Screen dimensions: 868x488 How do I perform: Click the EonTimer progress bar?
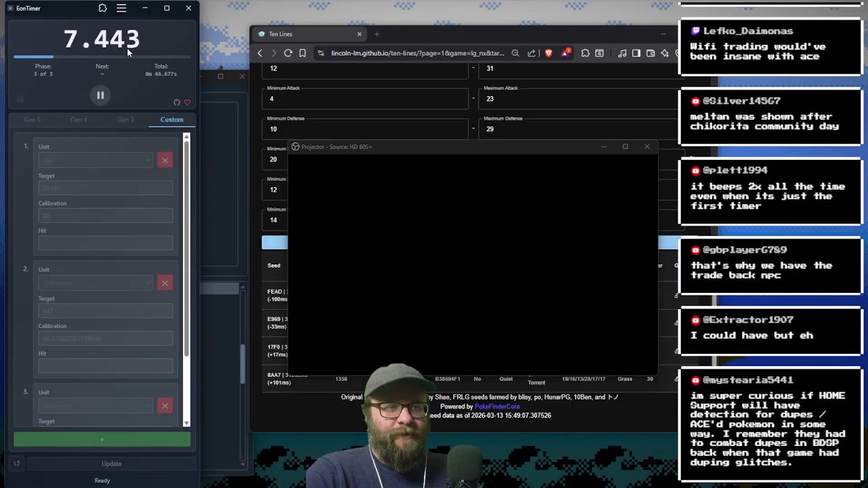click(102, 57)
